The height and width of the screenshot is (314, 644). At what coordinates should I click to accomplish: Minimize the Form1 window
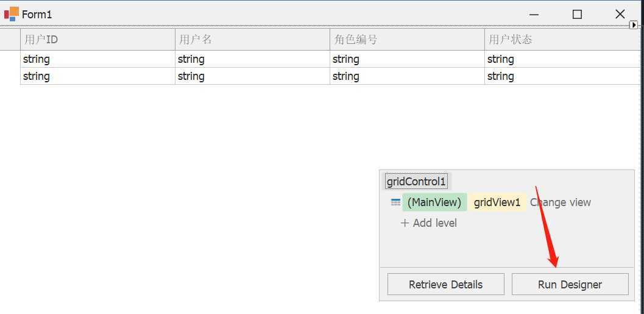coord(534,15)
